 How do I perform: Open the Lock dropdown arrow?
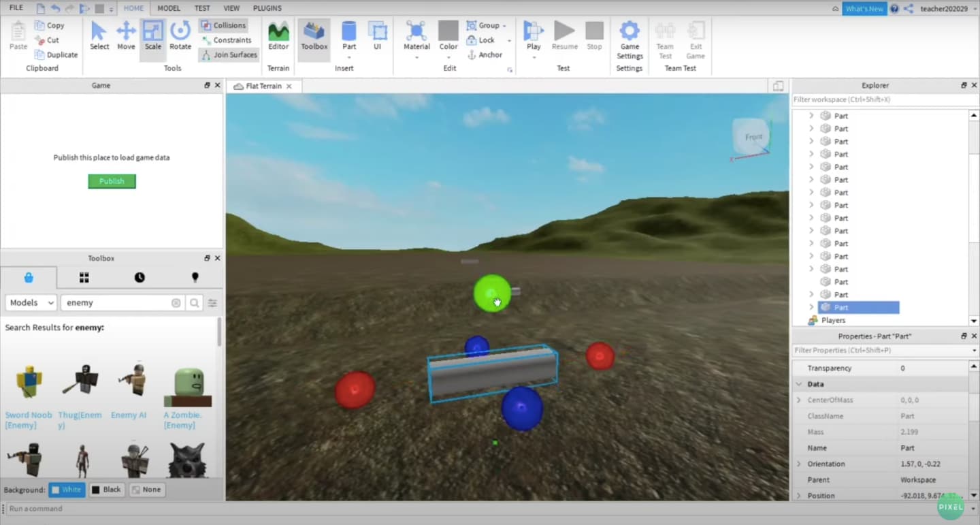[509, 41]
